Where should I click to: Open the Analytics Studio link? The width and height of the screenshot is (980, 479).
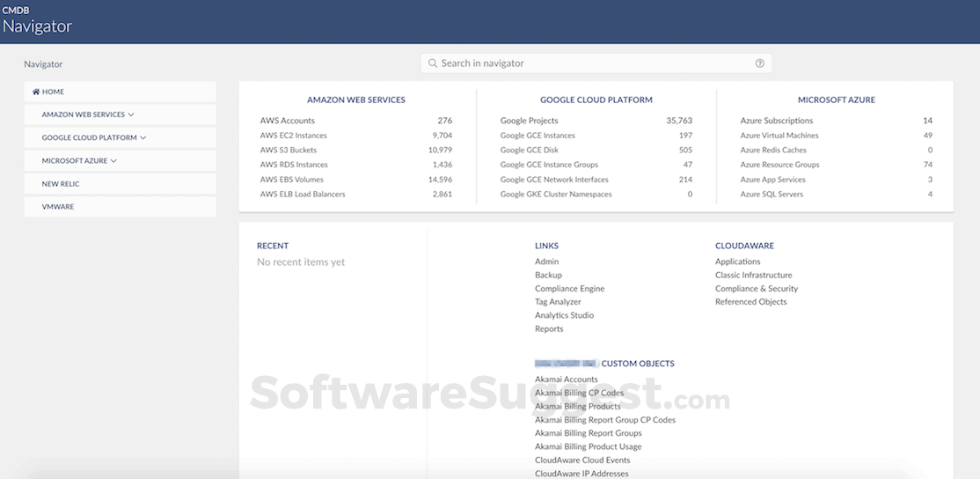pos(565,315)
